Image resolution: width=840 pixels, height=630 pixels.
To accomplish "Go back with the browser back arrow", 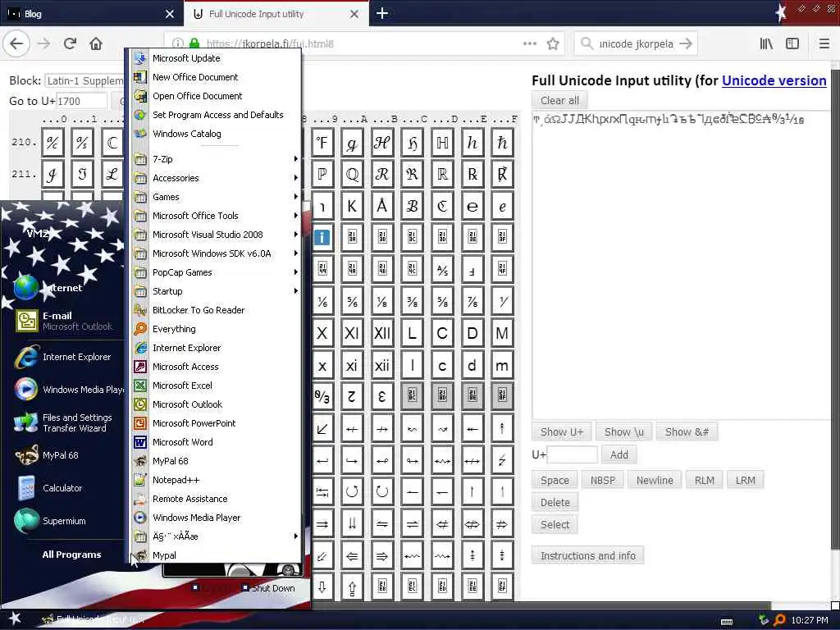I will 16,43.
